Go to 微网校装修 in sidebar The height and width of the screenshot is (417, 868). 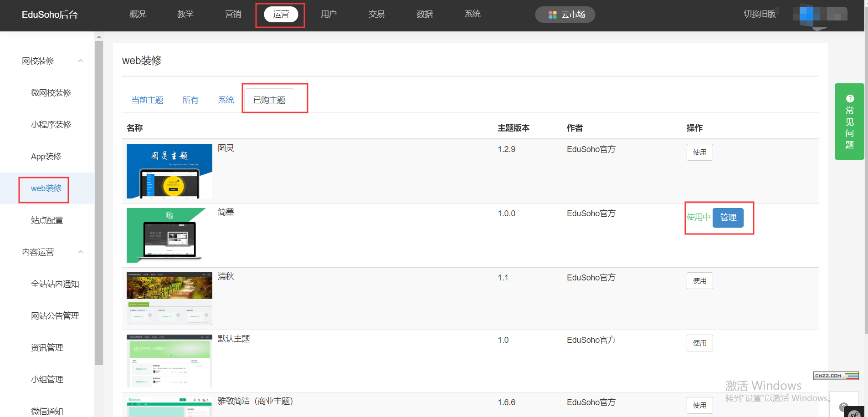(51, 93)
